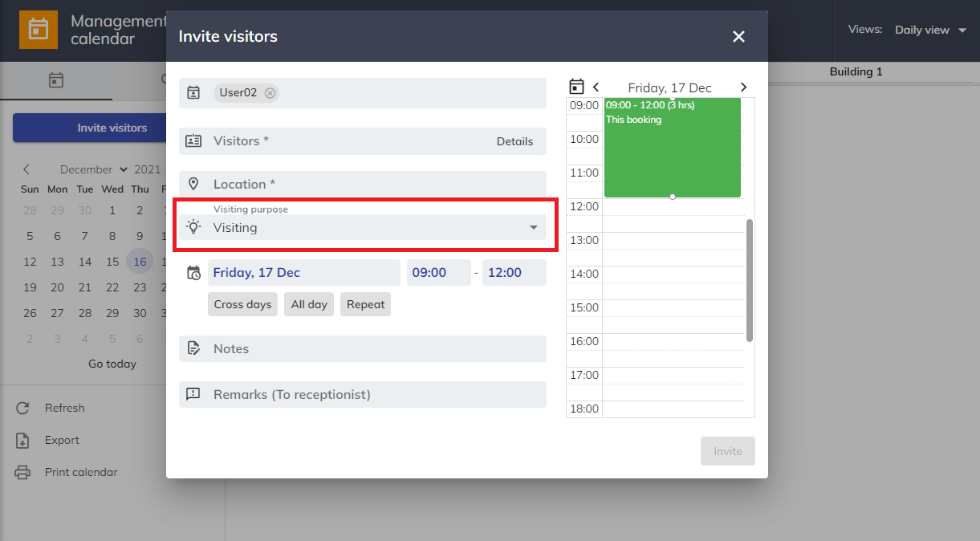Click the Print calendar printer icon
The height and width of the screenshot is (541, 980).
point(22,472)
